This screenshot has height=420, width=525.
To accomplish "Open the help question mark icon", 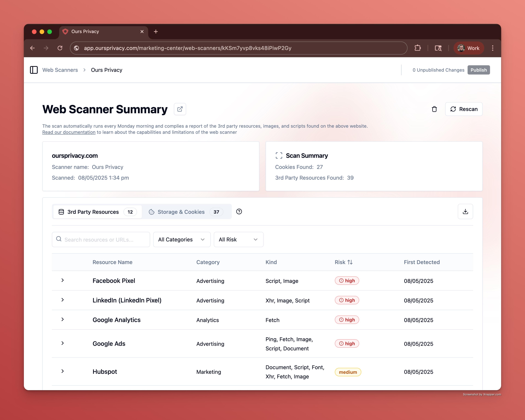I will (x=239, y=212).
